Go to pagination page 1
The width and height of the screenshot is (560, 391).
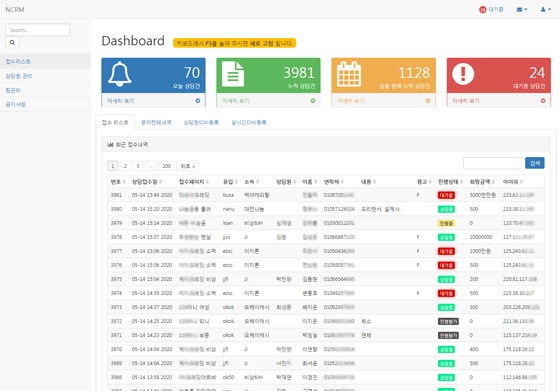tap(113, 166)
